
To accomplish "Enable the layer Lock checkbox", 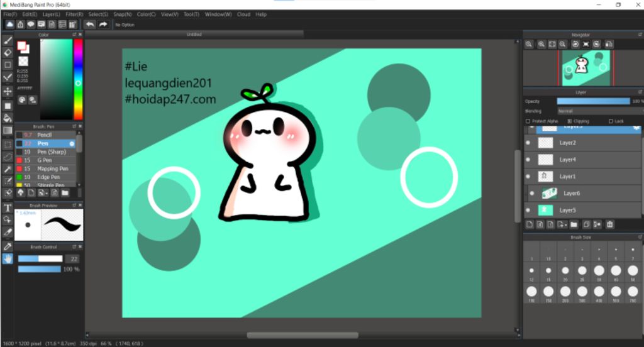I will point(611,121).
